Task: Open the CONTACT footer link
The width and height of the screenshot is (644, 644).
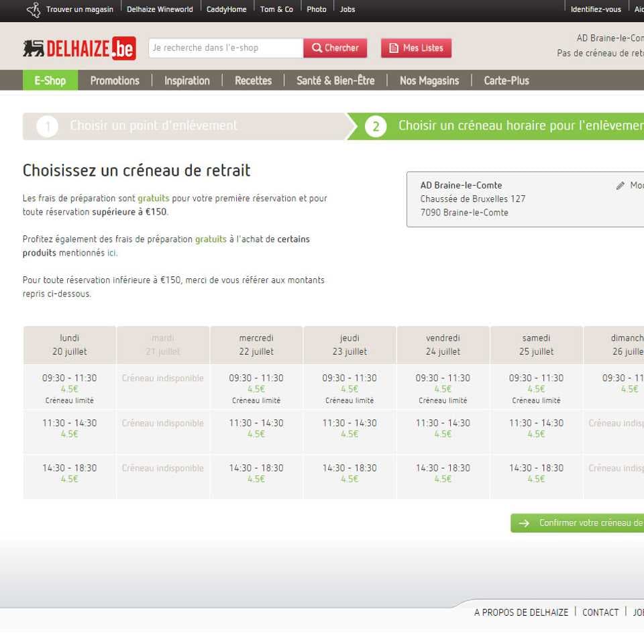Action: (x=600, y=612)
